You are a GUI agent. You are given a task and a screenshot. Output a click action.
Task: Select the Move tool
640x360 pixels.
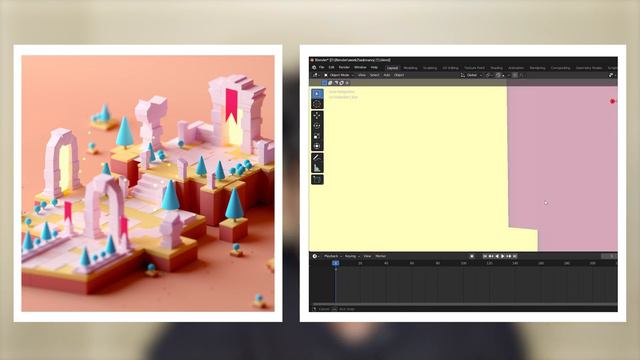pos(317,116)
